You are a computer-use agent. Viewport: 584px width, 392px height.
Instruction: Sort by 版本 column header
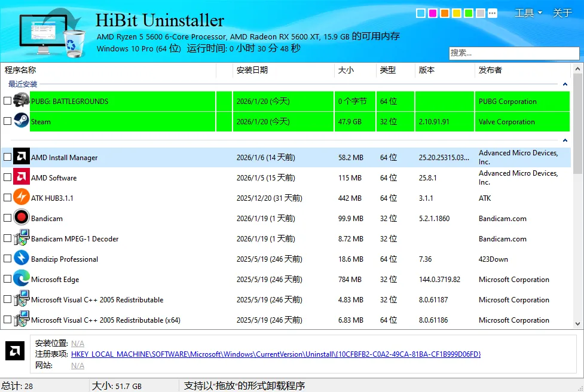coord(445,70)
